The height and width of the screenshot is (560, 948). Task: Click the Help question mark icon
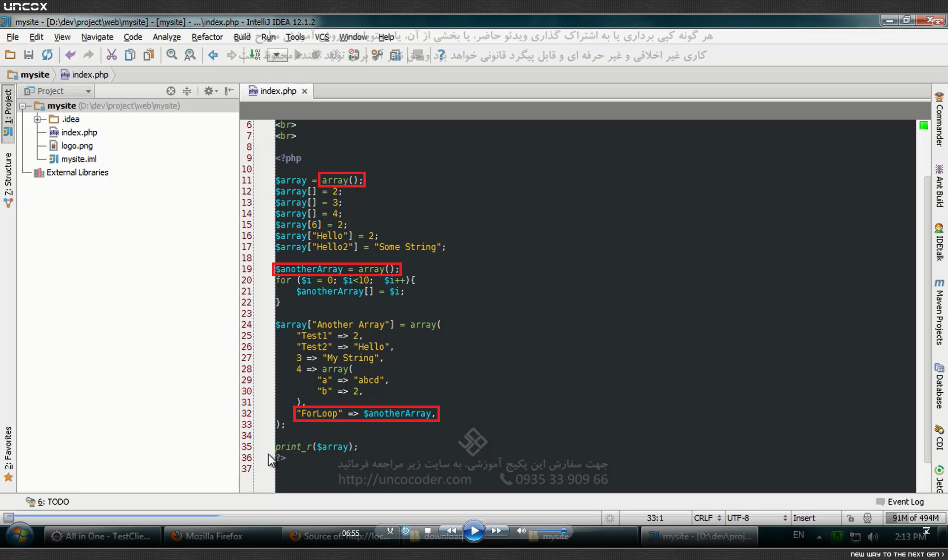click(440, 55)
